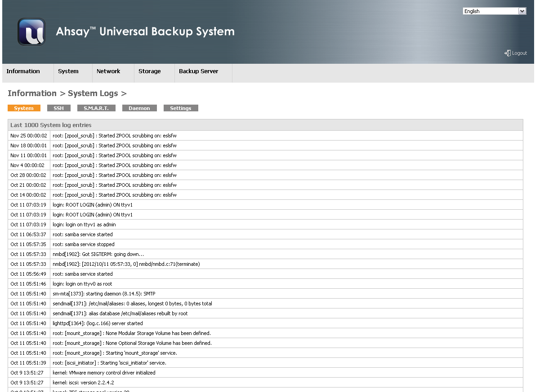Click 'login: login on ttyv0 as root' entry
This screenshot has width=544, height=392.
pos(82,284)
